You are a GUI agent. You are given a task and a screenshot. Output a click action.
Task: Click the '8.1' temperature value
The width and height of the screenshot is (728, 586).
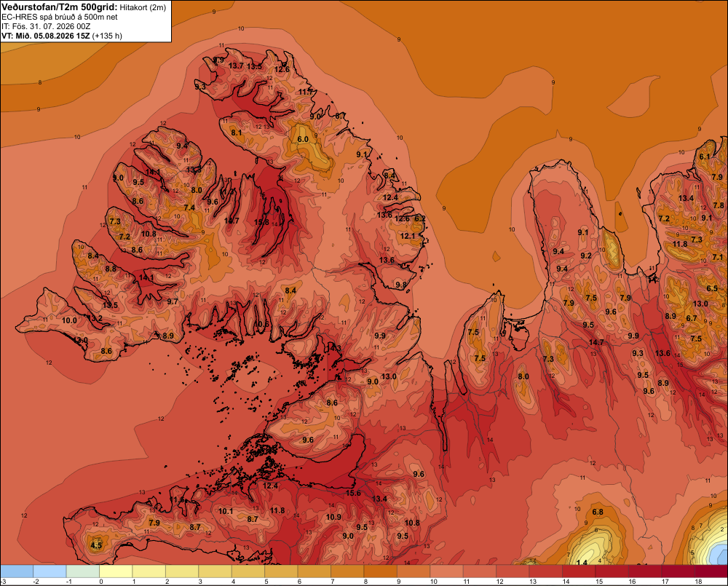coord(237,132)
